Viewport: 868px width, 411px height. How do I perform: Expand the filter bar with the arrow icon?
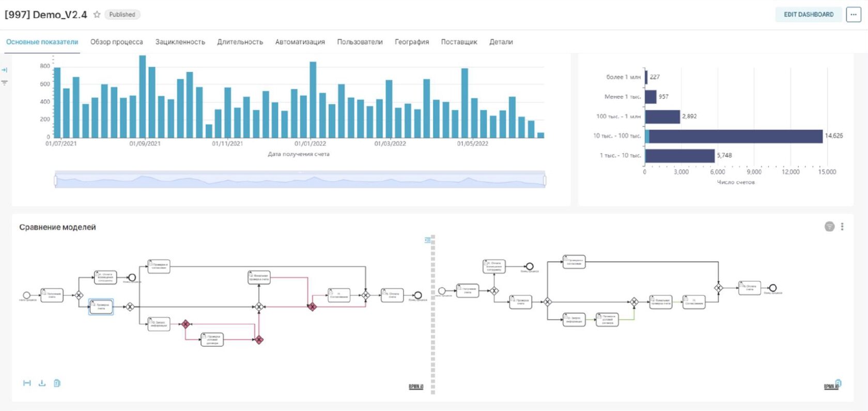5,70
